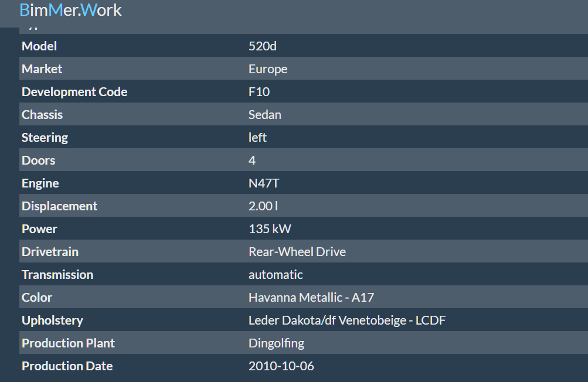This screenshot has height=382, width=588.
Task: Select the Production Date 2010-10-06
Action: click(281, 366)
